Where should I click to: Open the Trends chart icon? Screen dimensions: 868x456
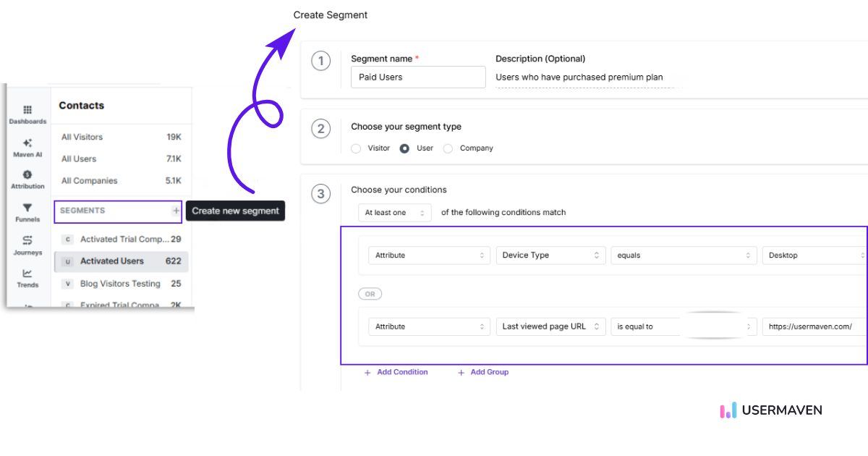tap(27, 274)
